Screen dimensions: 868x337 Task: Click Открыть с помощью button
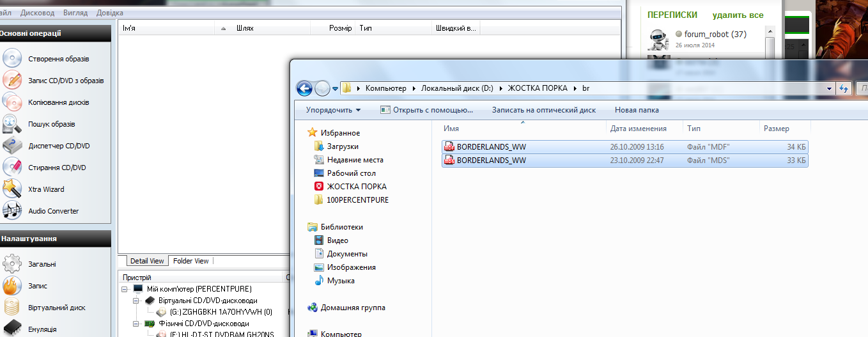tap(426, 110)
